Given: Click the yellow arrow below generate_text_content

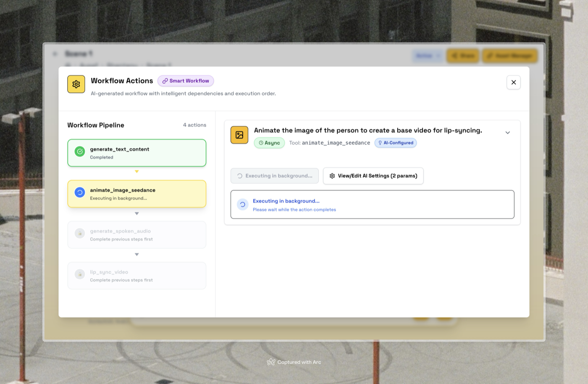Looking at the screenshot, I should coord(136,171).
